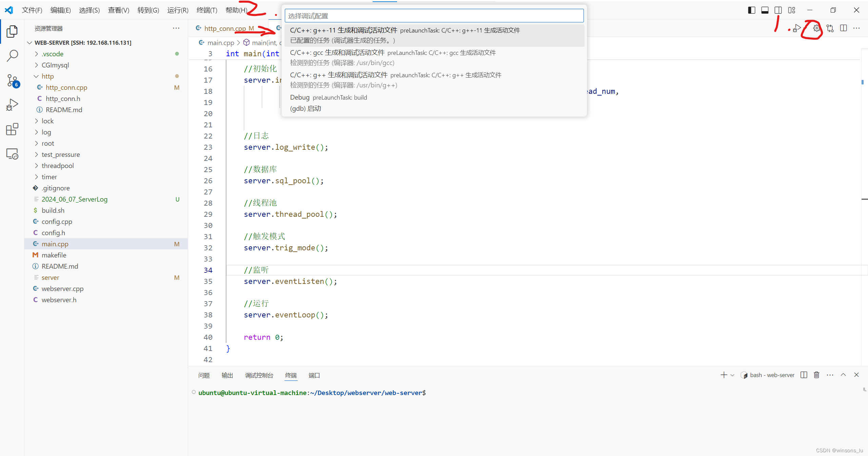Open the Search icon in activity bar
868x456 pixels.
point(12,55)
